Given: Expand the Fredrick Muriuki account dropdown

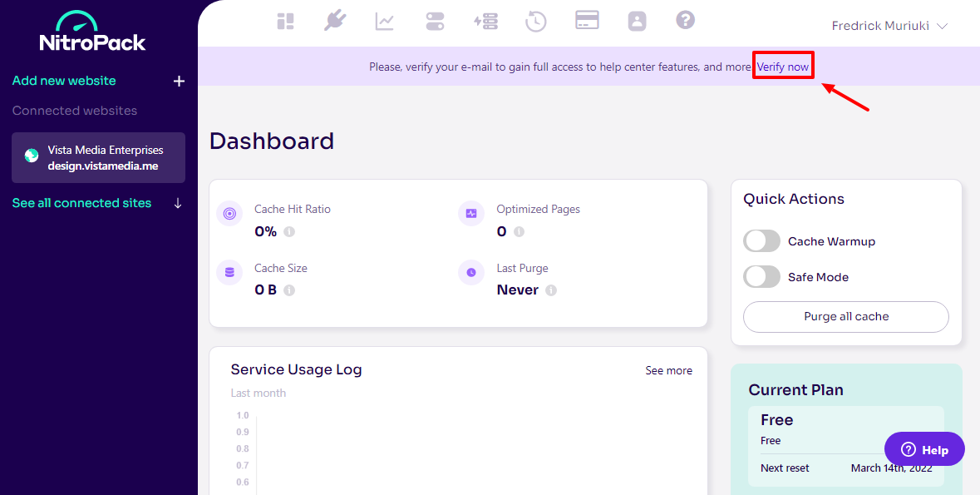Looking at the screenshot, I should click(889, 26).
